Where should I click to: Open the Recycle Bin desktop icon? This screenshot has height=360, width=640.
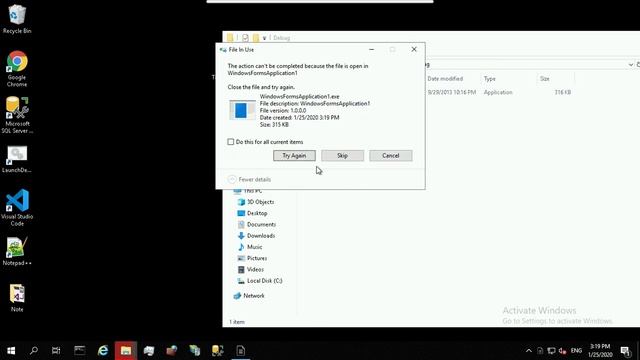[x=17, y=19]
